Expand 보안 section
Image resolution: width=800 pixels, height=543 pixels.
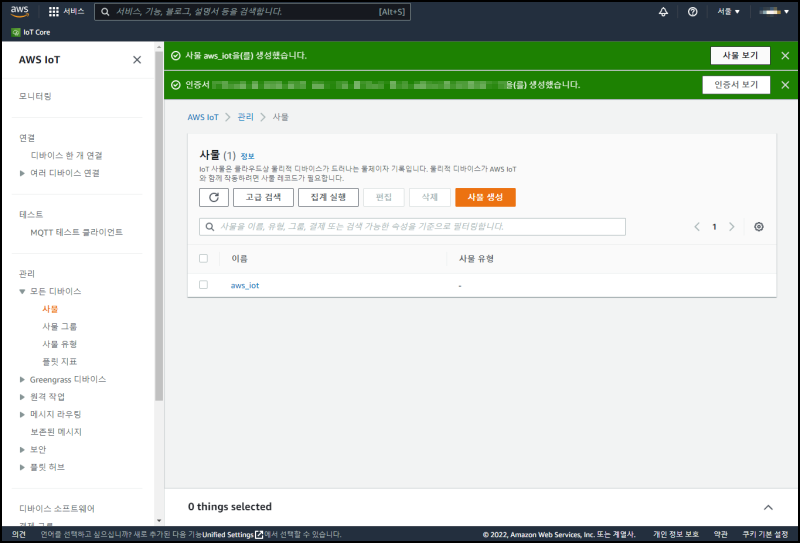(x=22, y=450)
